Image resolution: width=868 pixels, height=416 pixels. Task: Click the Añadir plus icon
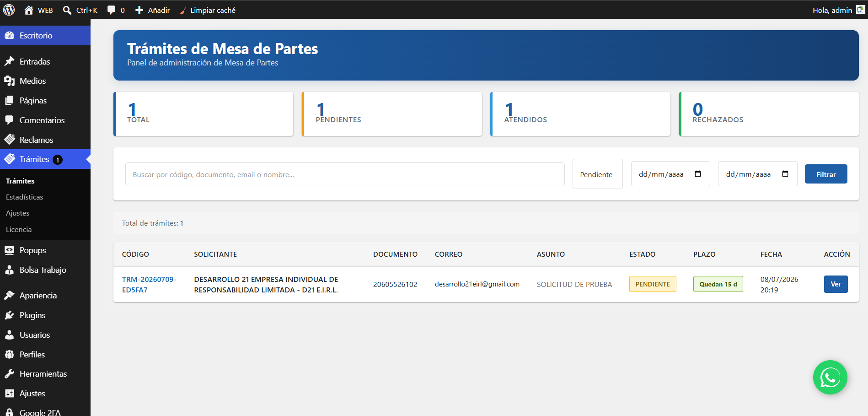point(139,10)
